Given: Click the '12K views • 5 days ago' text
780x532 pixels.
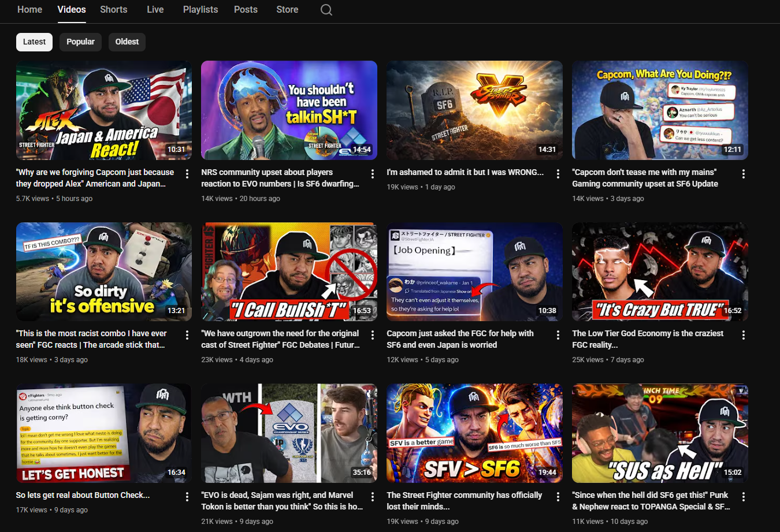Looking at the screenshot, I should click(422, 360).
